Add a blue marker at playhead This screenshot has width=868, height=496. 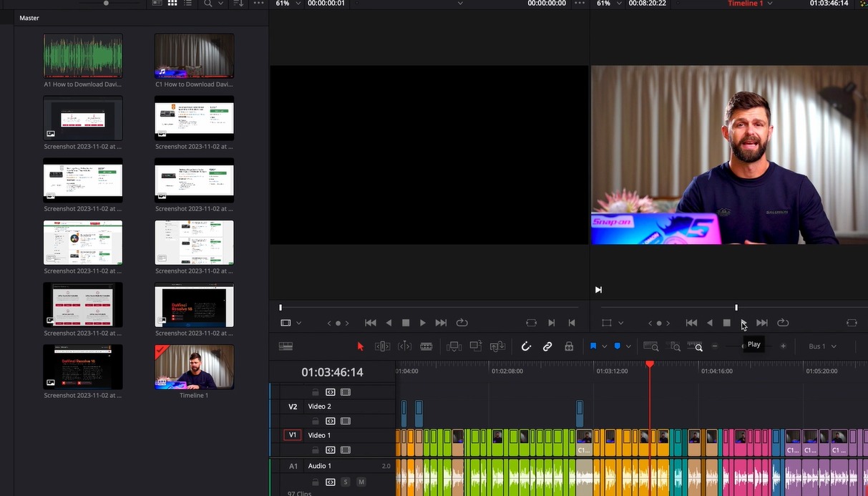618,346
